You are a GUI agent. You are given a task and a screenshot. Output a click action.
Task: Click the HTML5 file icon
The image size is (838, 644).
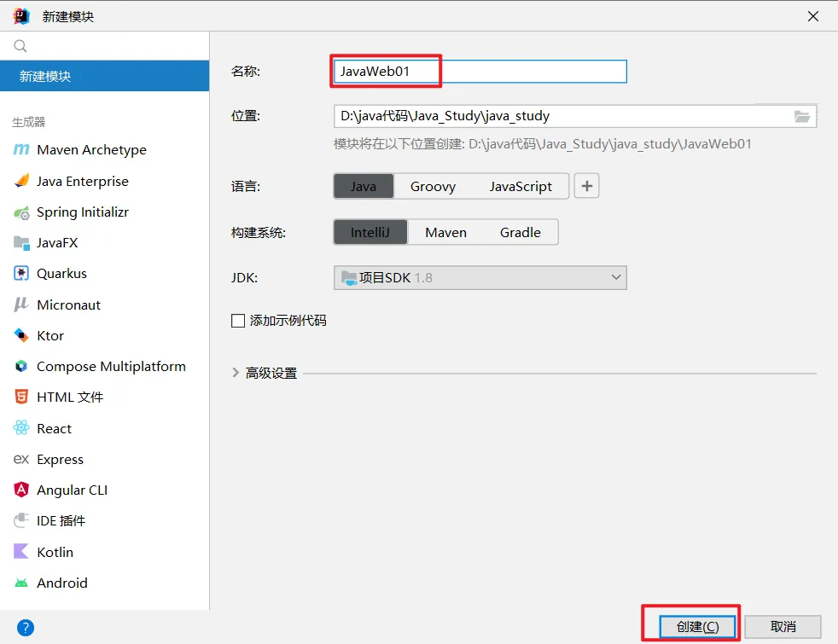(20, 397)
